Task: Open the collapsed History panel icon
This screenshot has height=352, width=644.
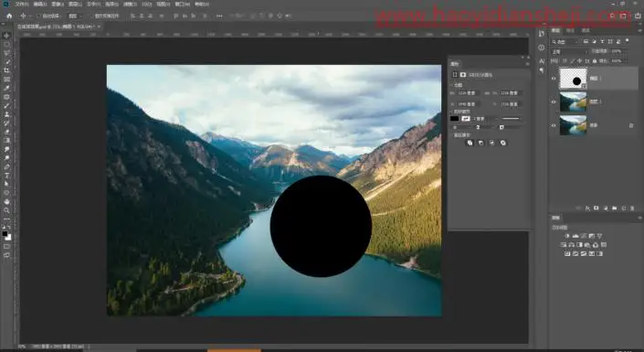Action: [x=542, y=34]
